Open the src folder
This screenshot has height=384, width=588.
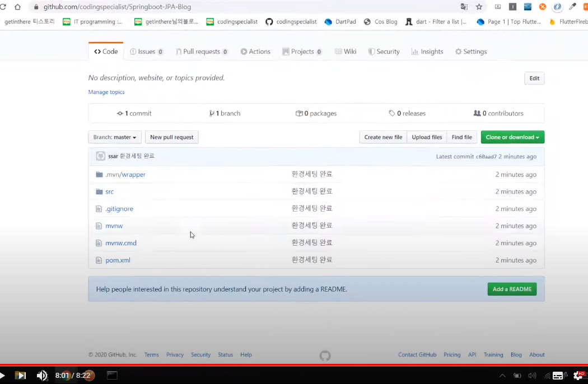point(110,191)
